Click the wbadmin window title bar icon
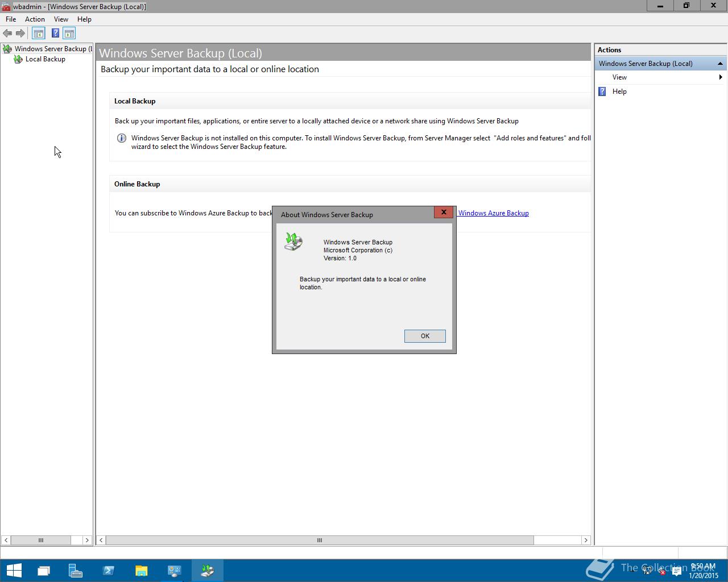Image resolution: width=728 pixels, height=582 pixels. pos(6,6)
